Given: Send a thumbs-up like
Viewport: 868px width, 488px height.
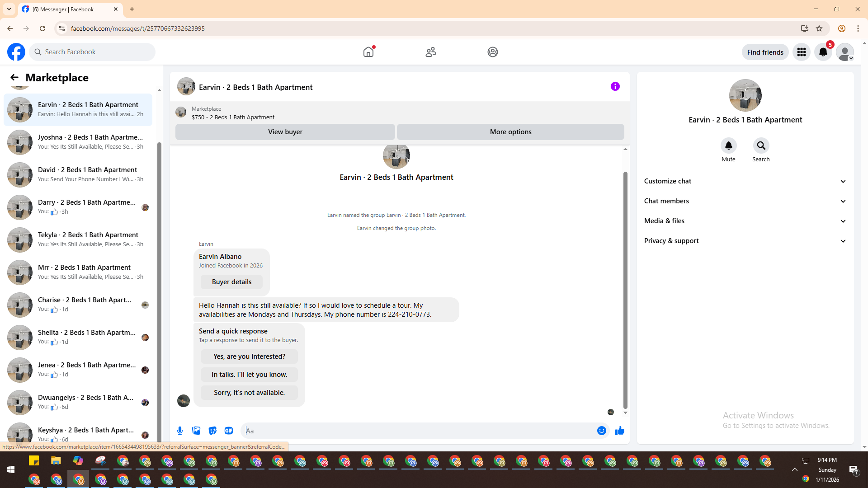Looking at the screenshot, I should coord(620,431).
